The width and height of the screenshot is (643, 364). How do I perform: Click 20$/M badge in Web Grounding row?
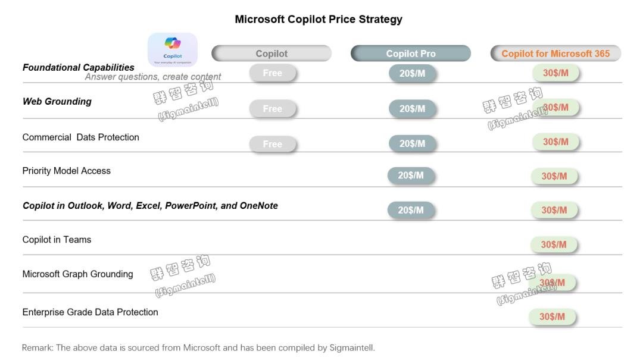[412, 108]
